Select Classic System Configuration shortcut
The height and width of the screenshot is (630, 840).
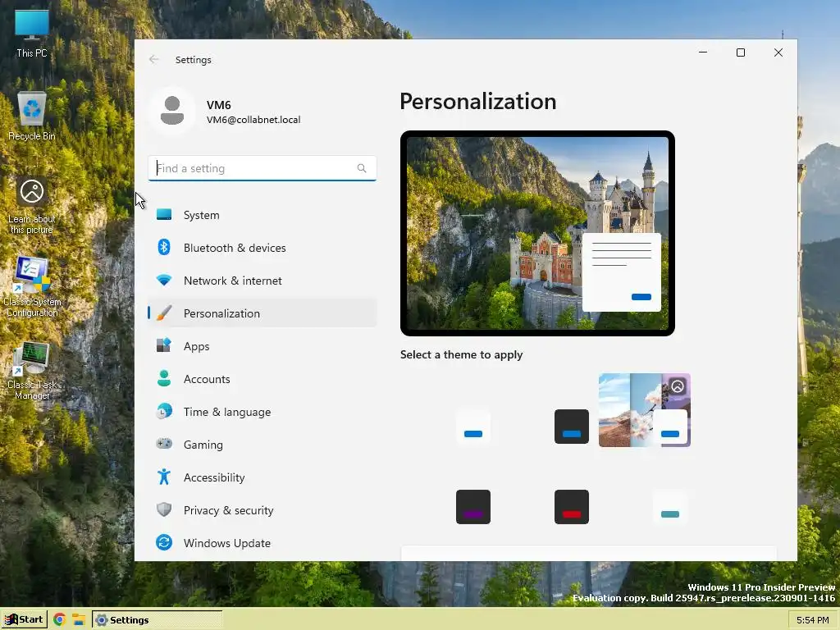tap(32, 287)
